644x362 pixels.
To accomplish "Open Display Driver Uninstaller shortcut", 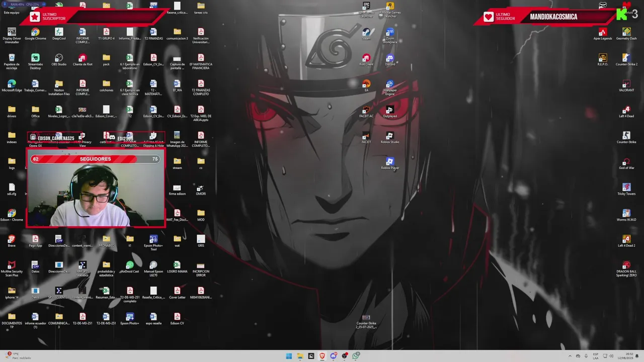I will tap(12, 36).
